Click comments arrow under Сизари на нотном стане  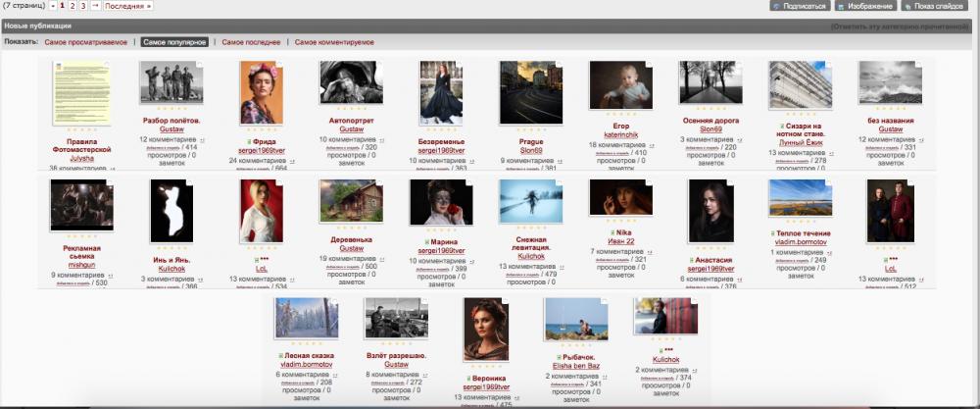831,153
